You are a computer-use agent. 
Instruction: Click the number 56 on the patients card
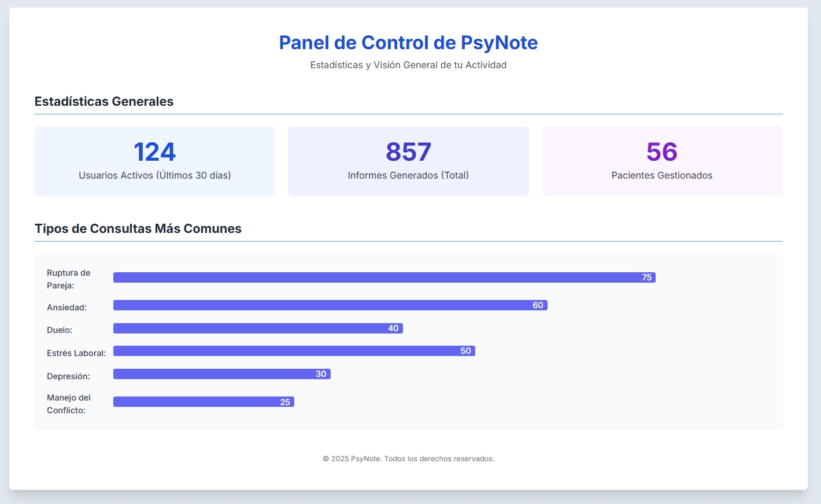(x=662, y=151)
